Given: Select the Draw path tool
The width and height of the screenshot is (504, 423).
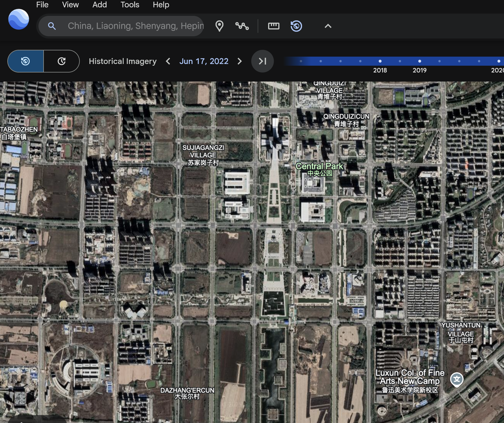Looking at the screenshot, I should (242, 26).
